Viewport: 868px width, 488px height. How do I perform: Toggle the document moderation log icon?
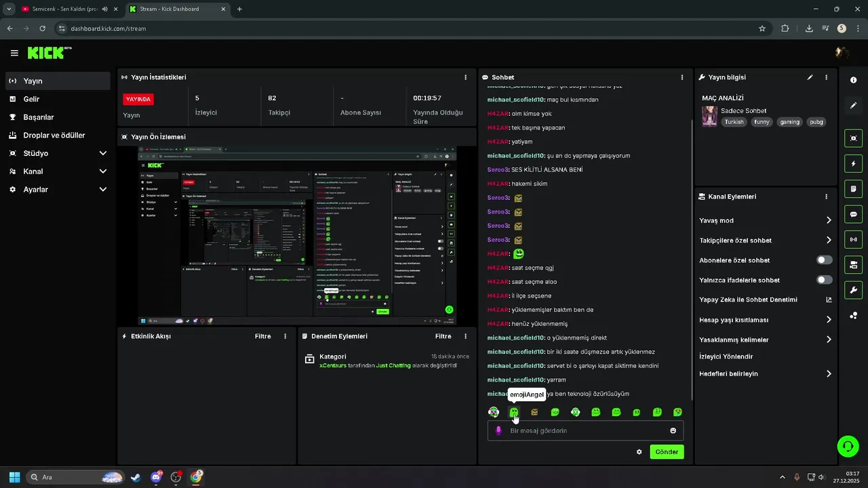pos(853,188)
